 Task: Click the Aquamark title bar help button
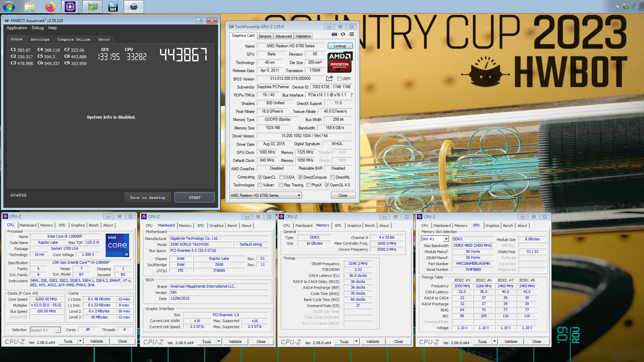201,20
